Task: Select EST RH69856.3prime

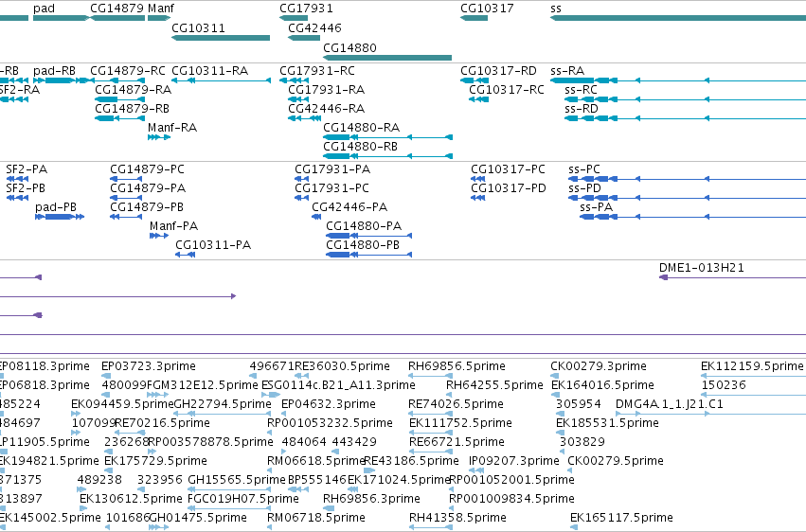Action: [371, 499]
